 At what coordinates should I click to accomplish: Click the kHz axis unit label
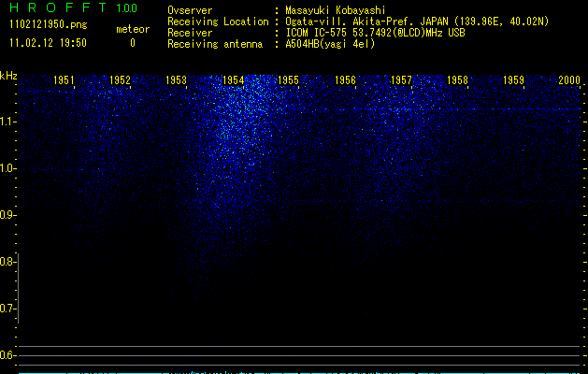click(x=8, y=76)
